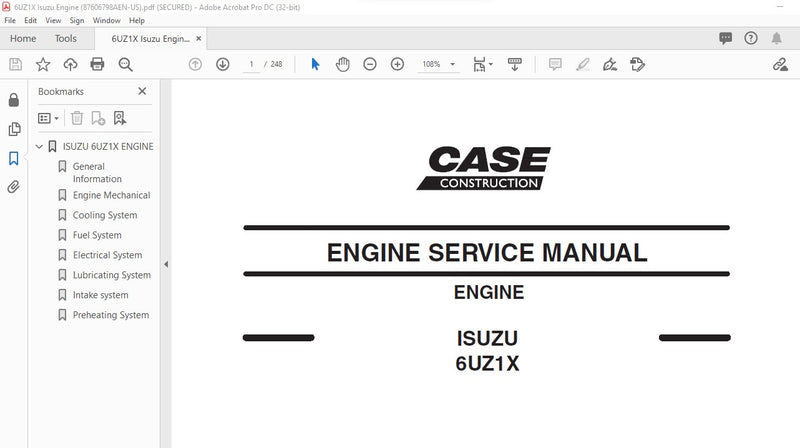Switch to the Tools tab

65,39
